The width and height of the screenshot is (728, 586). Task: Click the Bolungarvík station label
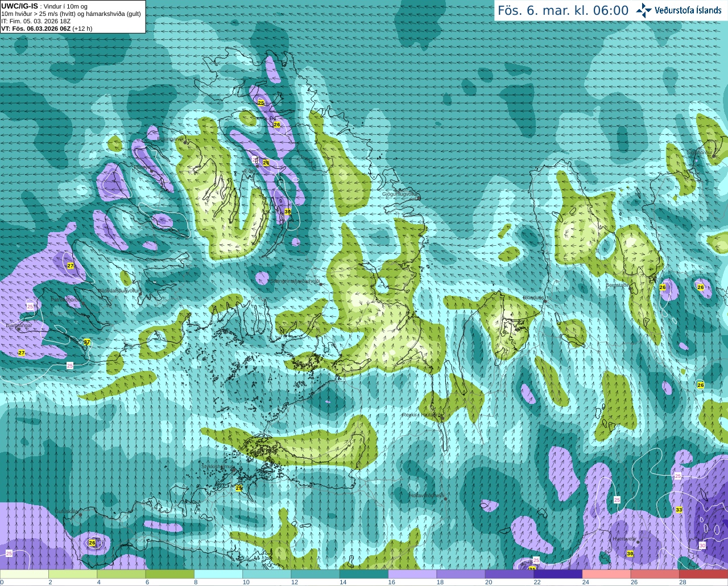click(169, 138)
